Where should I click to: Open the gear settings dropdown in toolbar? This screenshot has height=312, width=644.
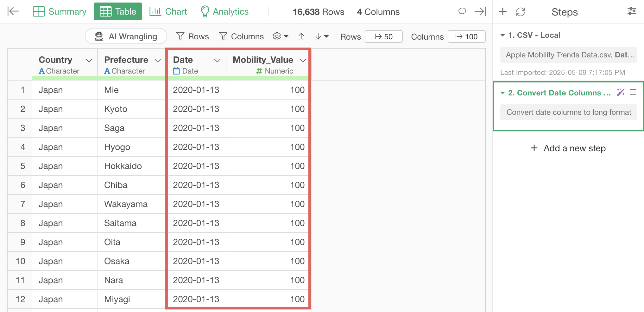point(281,36)
